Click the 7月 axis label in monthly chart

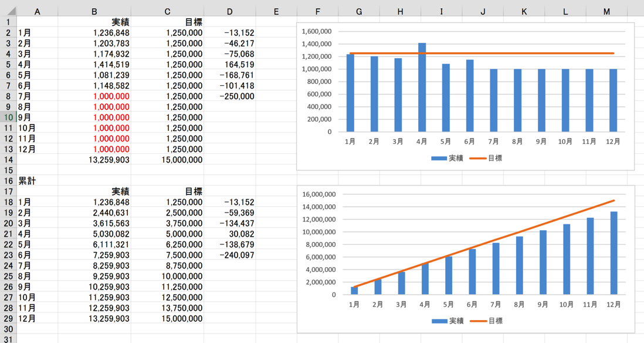pos(493,142)
